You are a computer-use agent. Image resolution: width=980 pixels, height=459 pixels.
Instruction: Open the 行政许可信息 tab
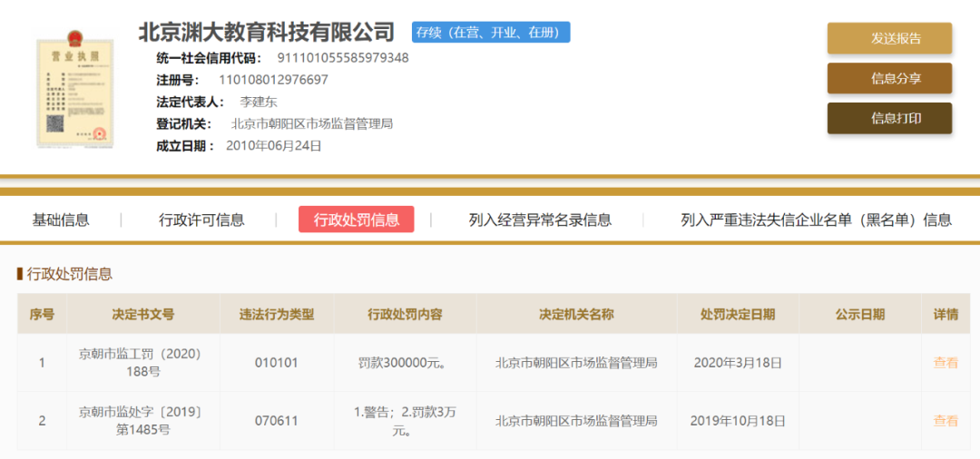tap(201, 220)
